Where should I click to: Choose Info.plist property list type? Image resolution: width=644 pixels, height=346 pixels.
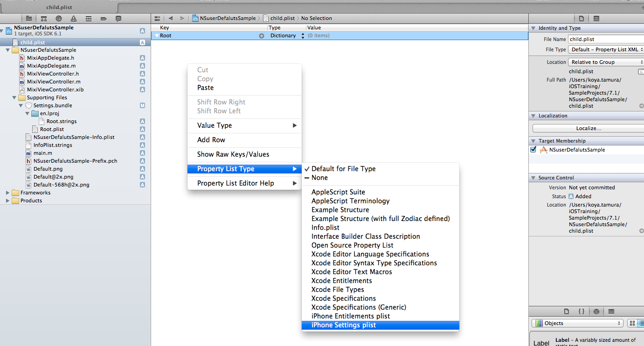click(381, 228)
